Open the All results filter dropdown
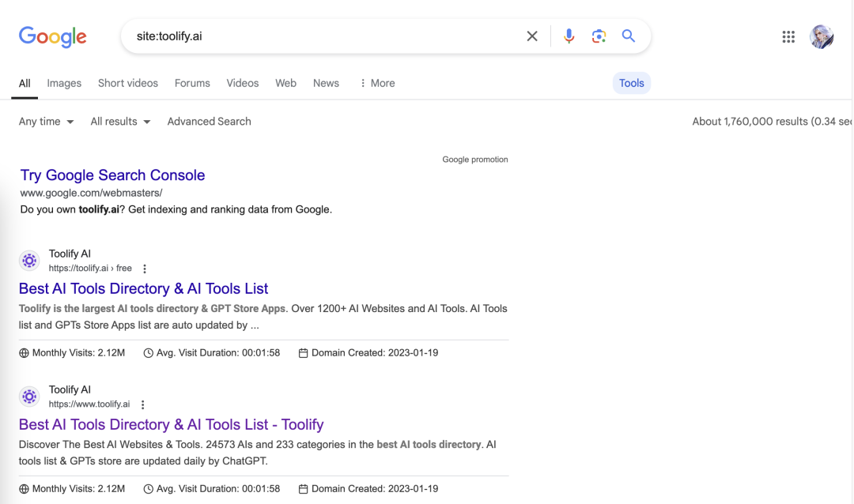This screenshot has width=854, height=504. click(120, 122)
